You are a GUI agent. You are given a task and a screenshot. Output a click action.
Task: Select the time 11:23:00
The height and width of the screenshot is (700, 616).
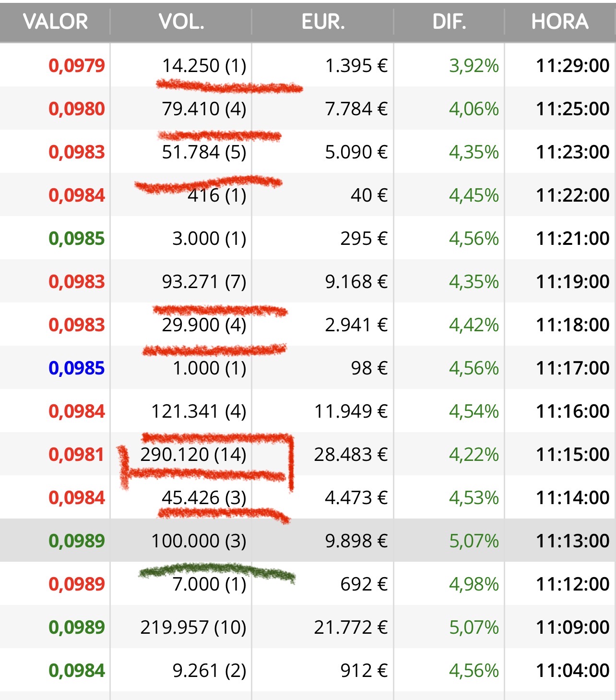(573, 152)
